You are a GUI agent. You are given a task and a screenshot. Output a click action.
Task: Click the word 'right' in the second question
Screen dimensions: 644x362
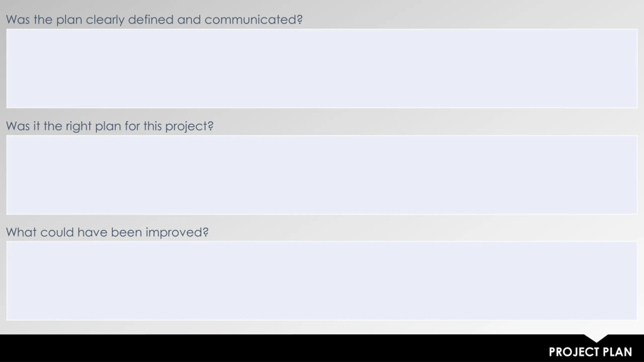(78, 126)
